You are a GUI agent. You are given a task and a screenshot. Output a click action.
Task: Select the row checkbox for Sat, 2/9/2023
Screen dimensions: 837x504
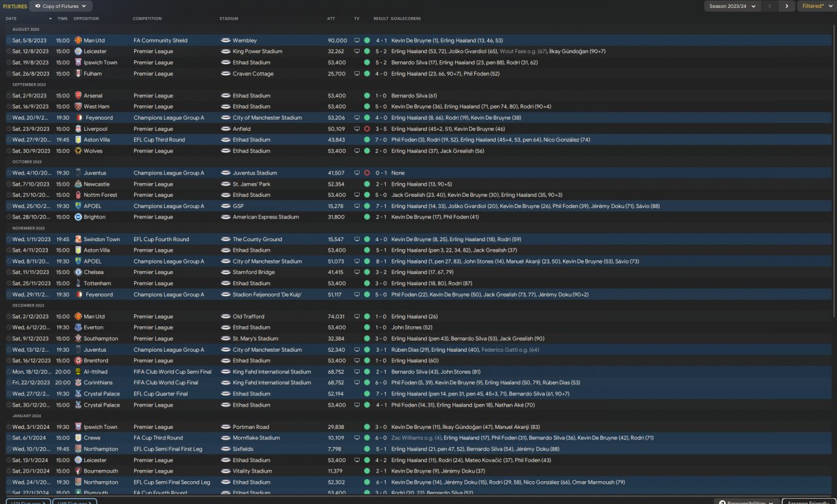(x=9, y=95)
